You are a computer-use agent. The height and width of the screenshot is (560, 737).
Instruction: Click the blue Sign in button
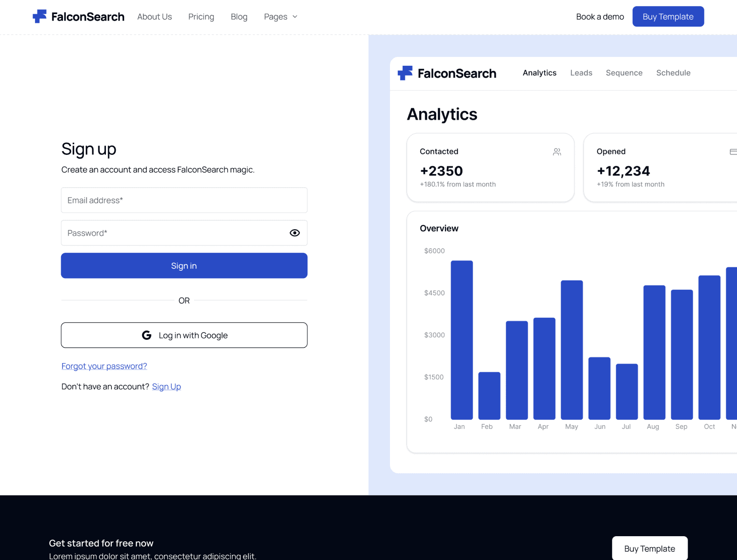[184, 266]
